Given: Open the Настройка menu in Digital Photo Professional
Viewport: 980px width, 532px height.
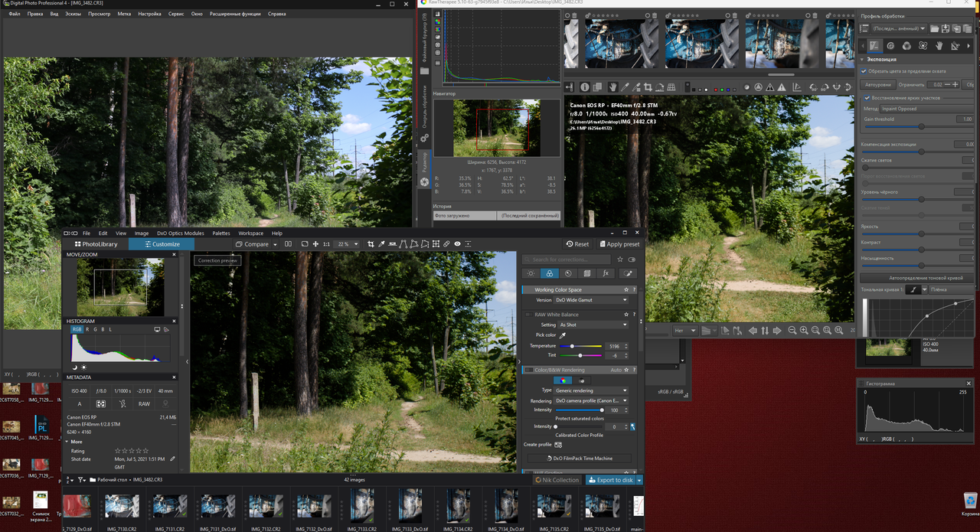Looking at the screenshot, I should [x=149, y=14].
